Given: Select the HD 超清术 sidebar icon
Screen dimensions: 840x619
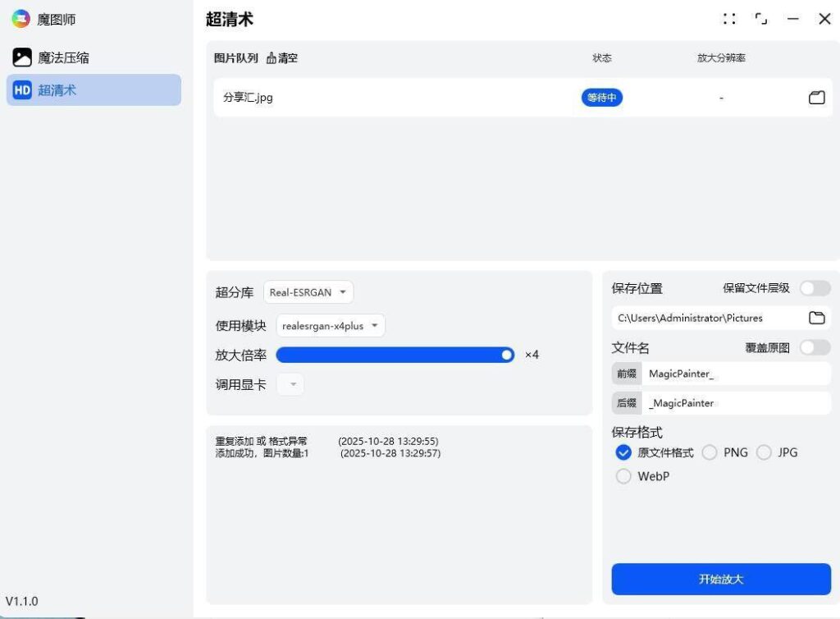Looking at the screenshot, I should point(24,89).
